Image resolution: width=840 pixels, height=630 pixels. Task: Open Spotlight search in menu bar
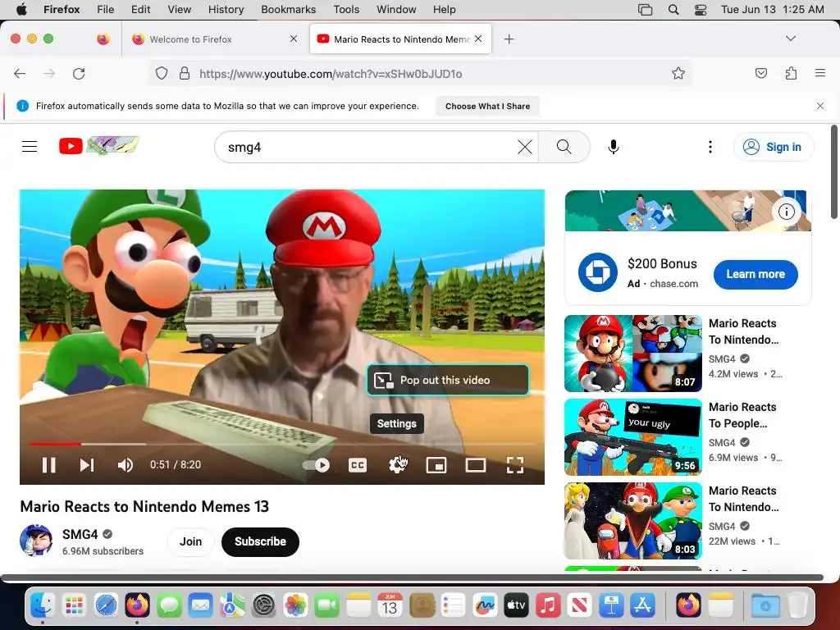tap(673, 10)
